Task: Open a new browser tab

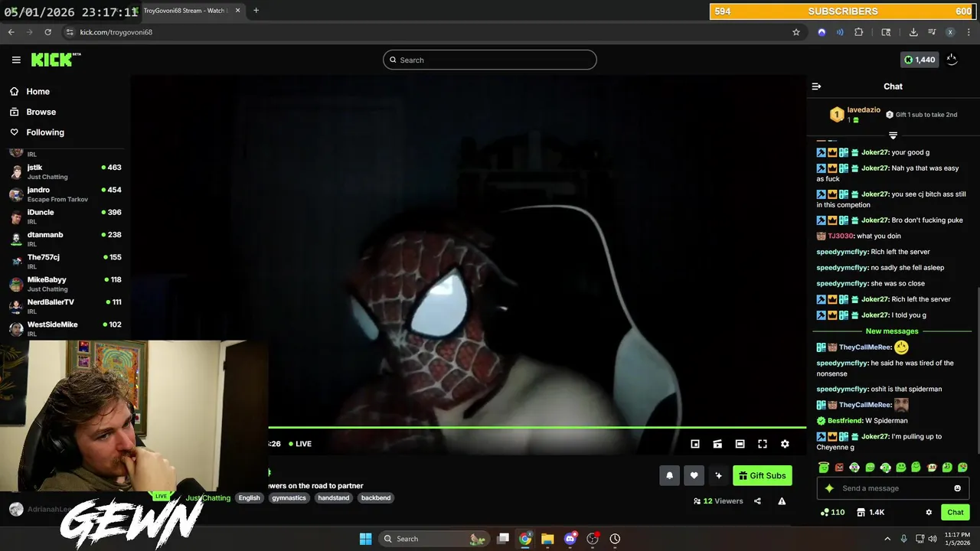Action: 256,11
